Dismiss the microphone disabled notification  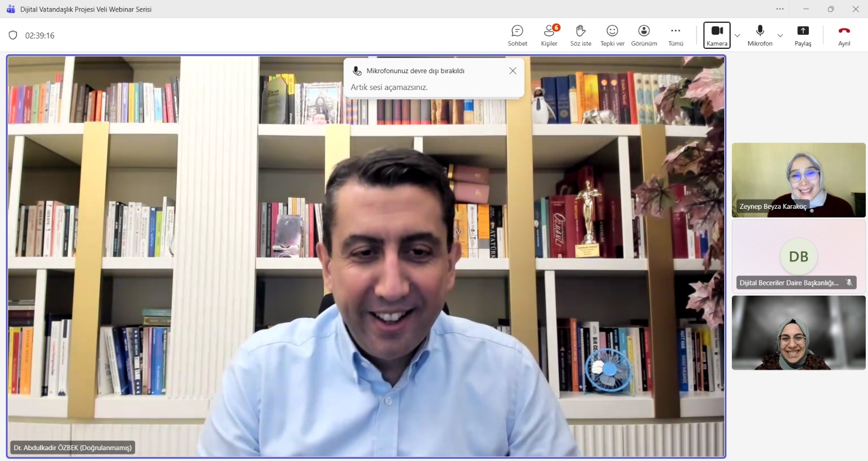(513, 71)
